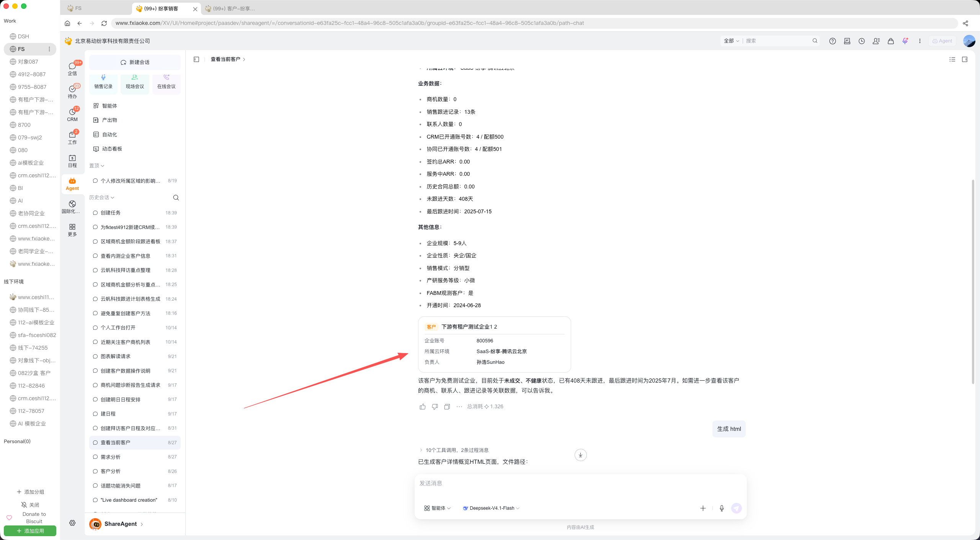
Task: Select the DSH workspace in left list
Action: (30, 36)
